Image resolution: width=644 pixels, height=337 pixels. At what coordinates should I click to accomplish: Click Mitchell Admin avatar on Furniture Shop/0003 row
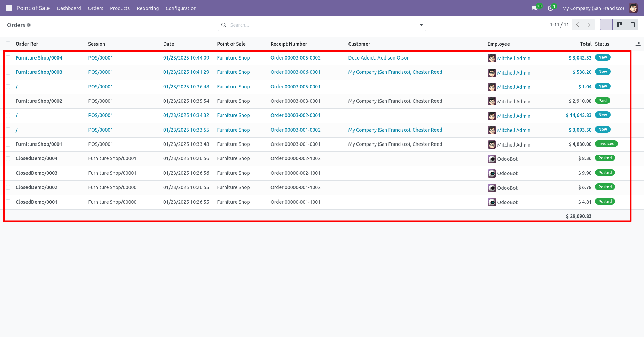[492, 72]
